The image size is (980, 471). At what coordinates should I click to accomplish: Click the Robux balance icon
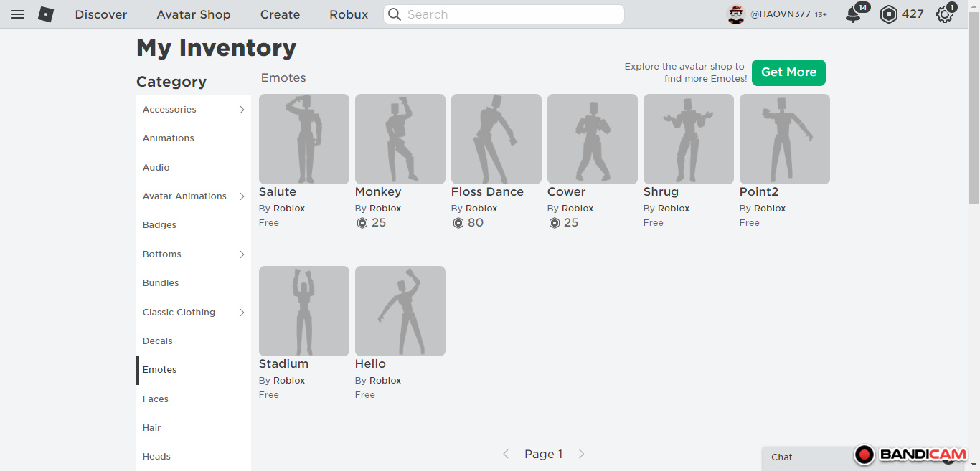(889, 14)
